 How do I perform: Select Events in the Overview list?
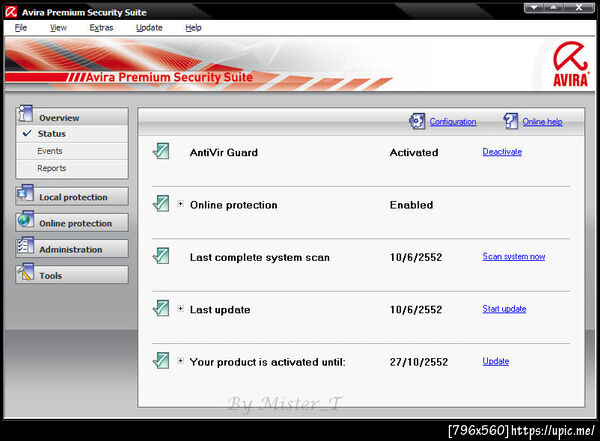coord(72,151)
